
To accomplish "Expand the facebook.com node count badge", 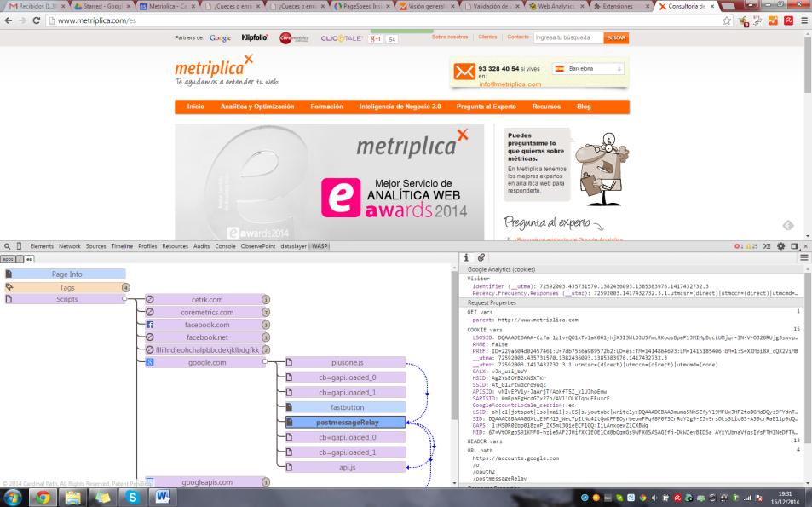I will (x=265, y=325).
